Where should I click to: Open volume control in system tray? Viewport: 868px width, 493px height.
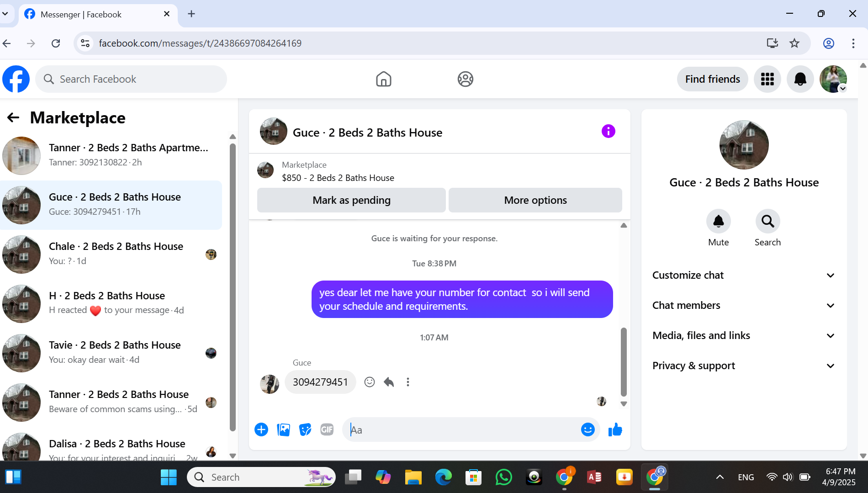pyautogui.click(x=788, y=477)
